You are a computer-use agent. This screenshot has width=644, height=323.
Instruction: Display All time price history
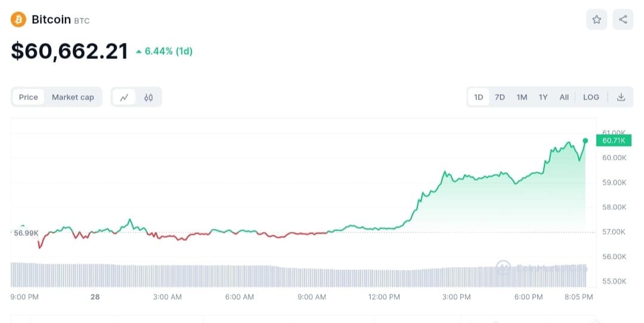click(563, 97)
